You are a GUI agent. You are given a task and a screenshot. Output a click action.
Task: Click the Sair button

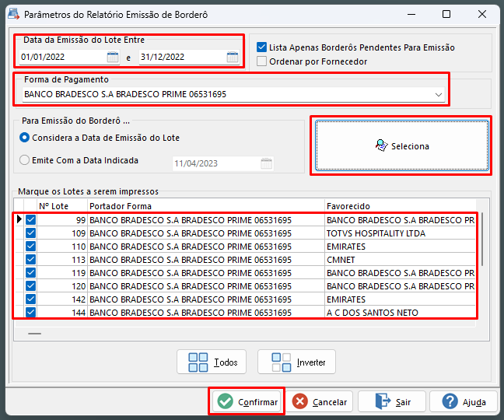point(392,401)
